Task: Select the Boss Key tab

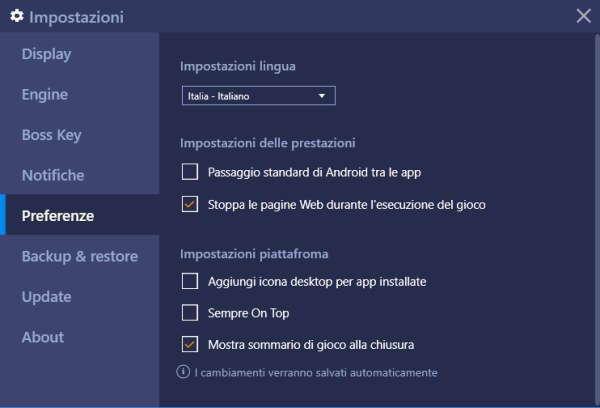Action: (52, 135)
